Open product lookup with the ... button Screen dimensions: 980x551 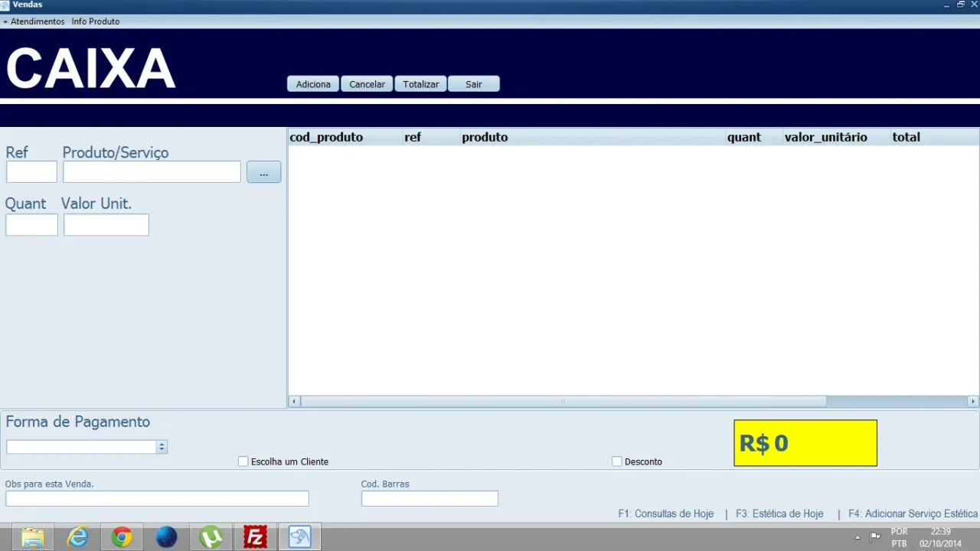263,172
